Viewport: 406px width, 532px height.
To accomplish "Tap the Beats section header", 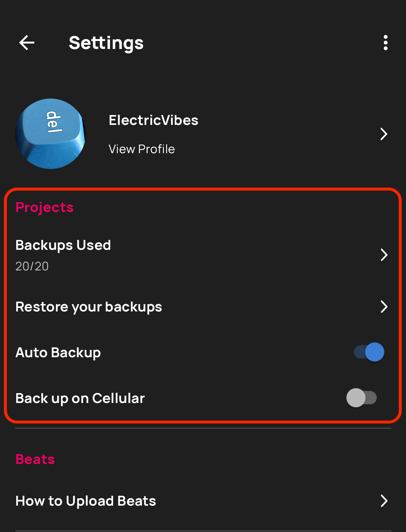I will tap(35, 460).
